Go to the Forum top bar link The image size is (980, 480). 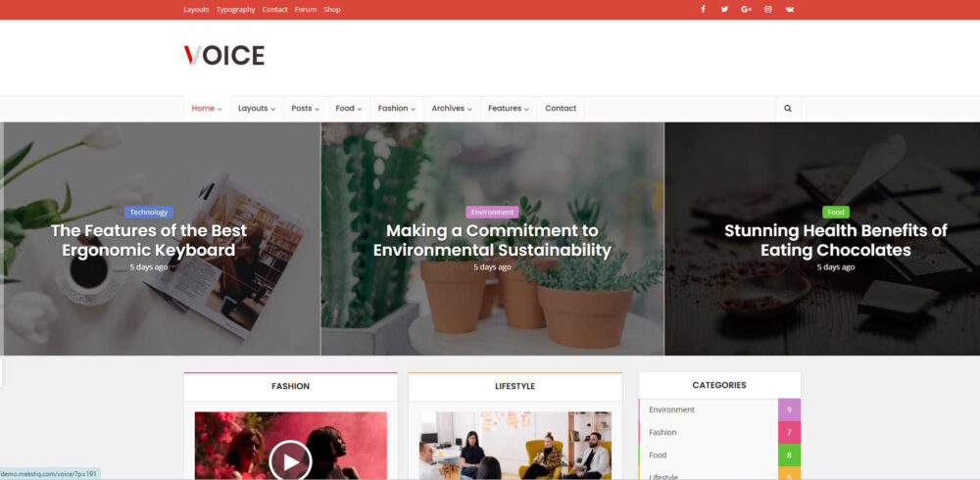(x=306, y=10)
